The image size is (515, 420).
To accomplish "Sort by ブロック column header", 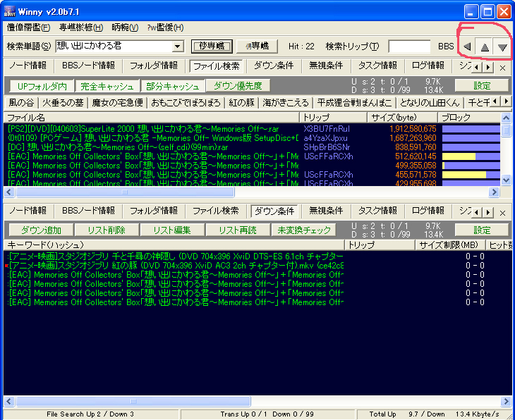I will click(469, 118).
